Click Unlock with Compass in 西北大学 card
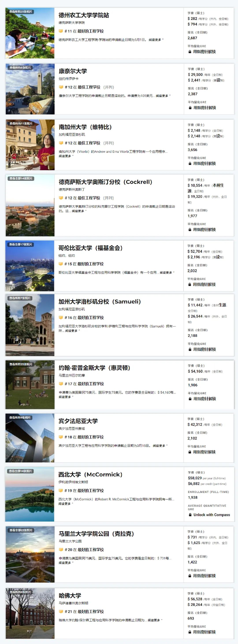 (212, 515)
